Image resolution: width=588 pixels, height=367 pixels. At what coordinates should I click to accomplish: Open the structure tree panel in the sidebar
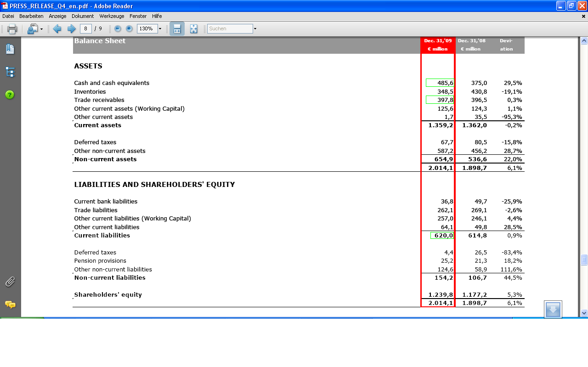click(x=10, y=72)
